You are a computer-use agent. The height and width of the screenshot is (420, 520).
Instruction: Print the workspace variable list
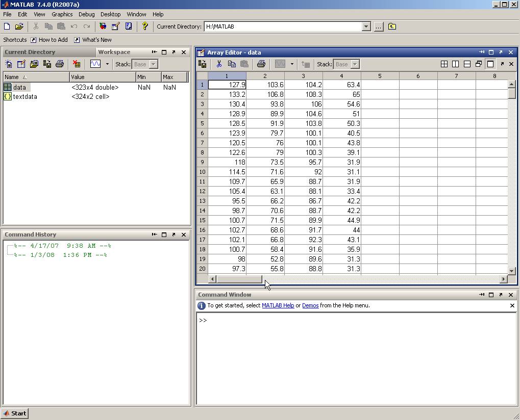[59, 64]
